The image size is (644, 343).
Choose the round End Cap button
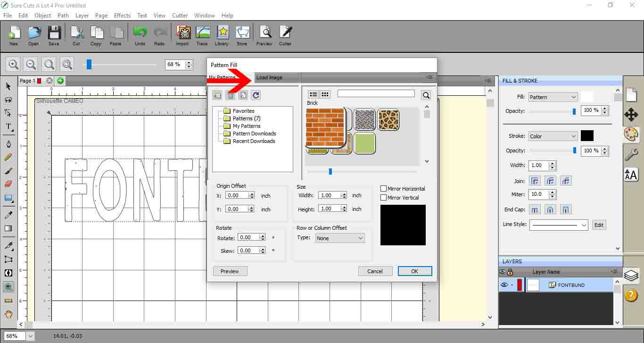550,209
